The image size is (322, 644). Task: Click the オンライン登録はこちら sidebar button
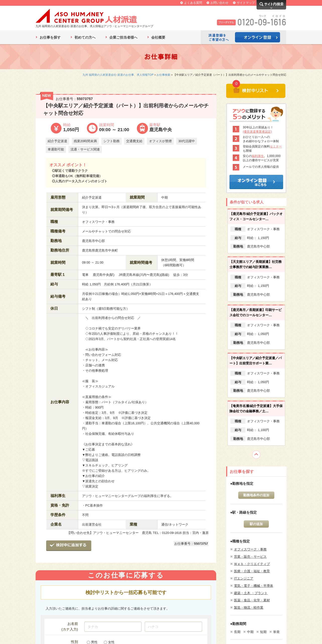coord(256,182)
